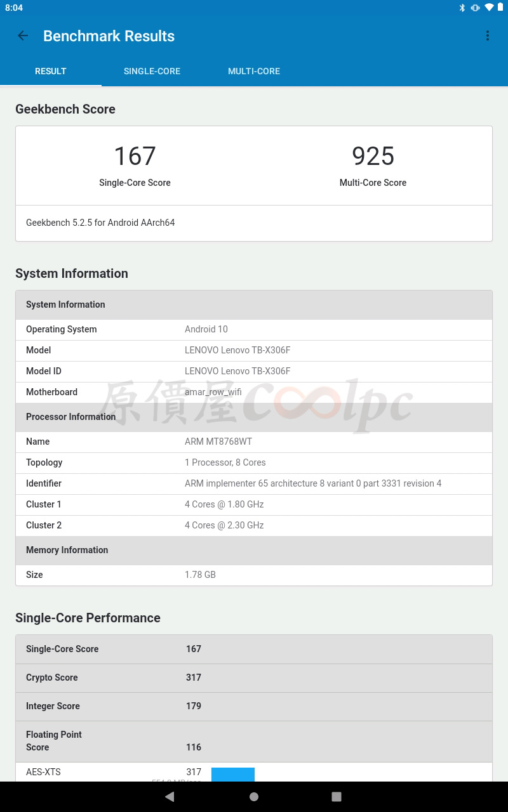This screenshot has width=508, height=812.
Task: Tap the Geekbench 5.2.5 version text
Action: [x=100, y=223]
